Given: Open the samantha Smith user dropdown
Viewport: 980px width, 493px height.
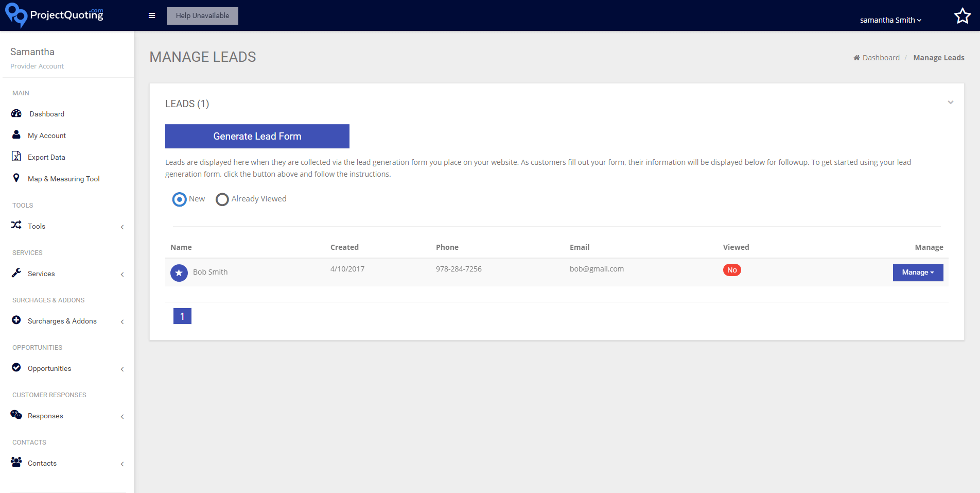Looking at the screenshot, I should (890, 20).
